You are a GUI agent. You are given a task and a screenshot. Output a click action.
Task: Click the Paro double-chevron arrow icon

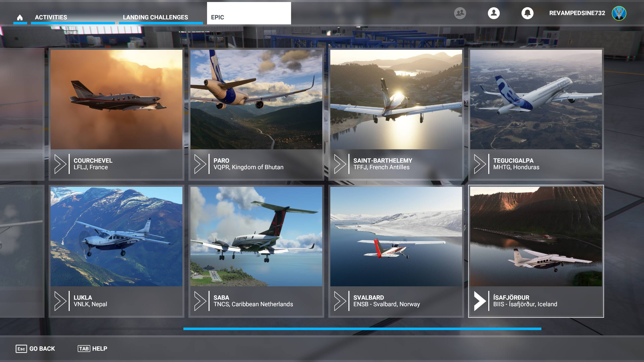pos(200,164)
